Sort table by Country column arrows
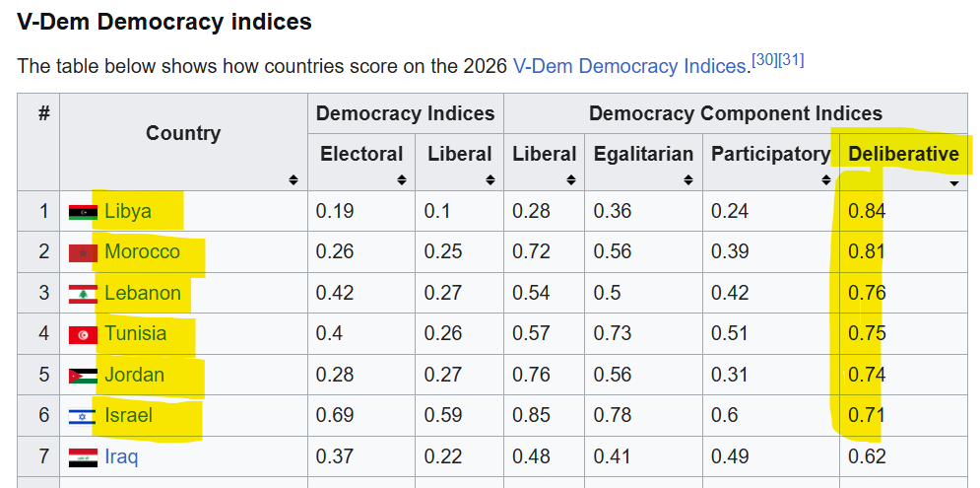This screenshot has height=488, width=980. [294, 180]
